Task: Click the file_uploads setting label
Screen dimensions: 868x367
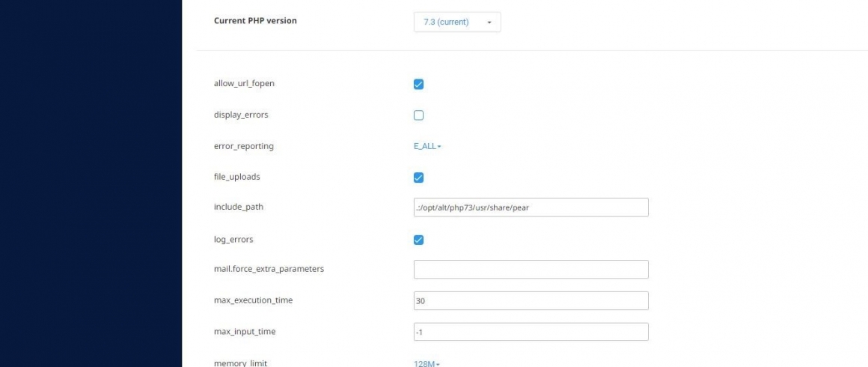Action: [x=237, y=177]
